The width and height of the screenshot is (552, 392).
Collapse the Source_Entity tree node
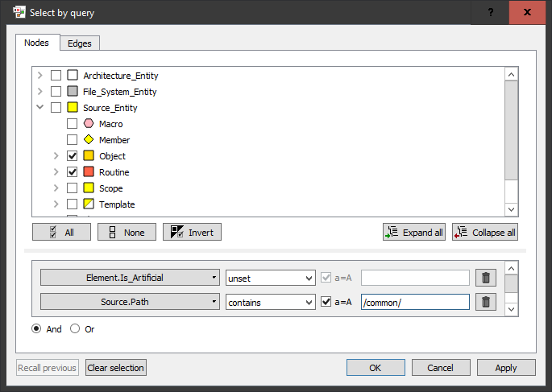point(39,107)
